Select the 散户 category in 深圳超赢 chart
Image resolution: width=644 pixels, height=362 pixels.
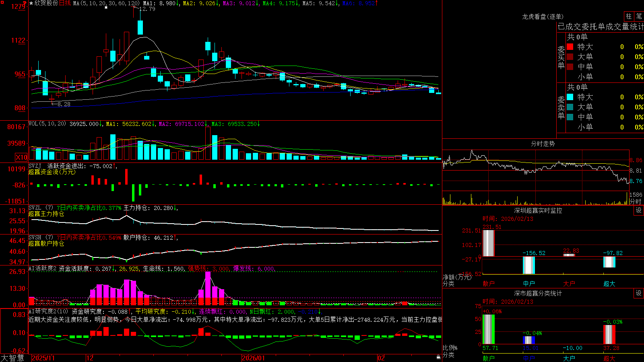tap(488, 283)
